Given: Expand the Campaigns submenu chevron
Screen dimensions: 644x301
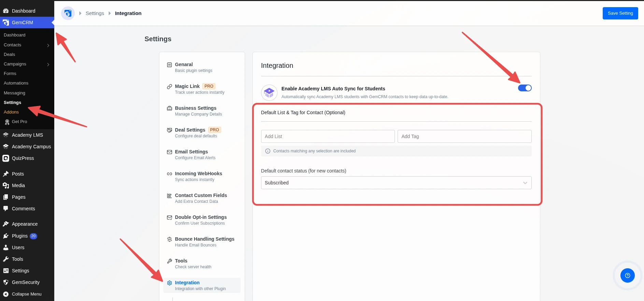Looking at the screenshot, I should point(48,64).
